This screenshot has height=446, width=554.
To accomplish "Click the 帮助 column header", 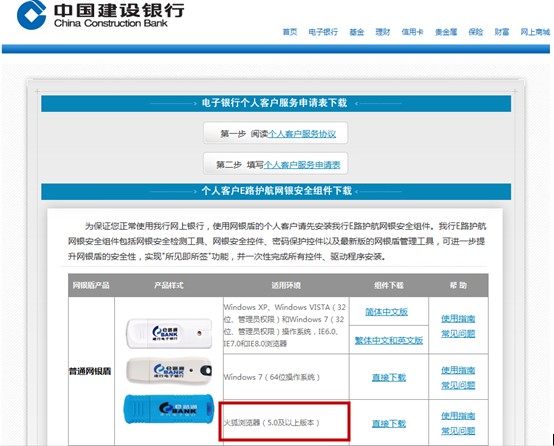I will (x=458, y=285).
